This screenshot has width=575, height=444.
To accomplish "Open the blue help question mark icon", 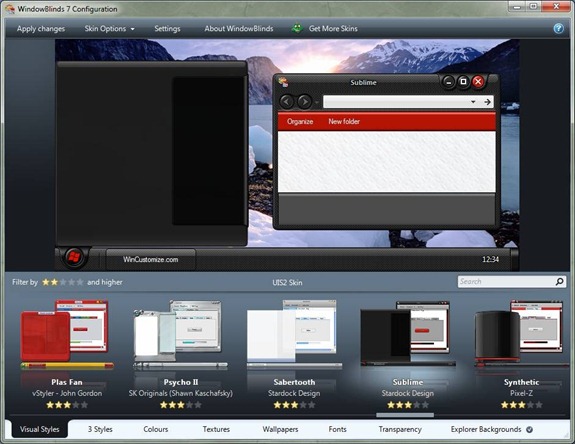I will click(558, 28).
